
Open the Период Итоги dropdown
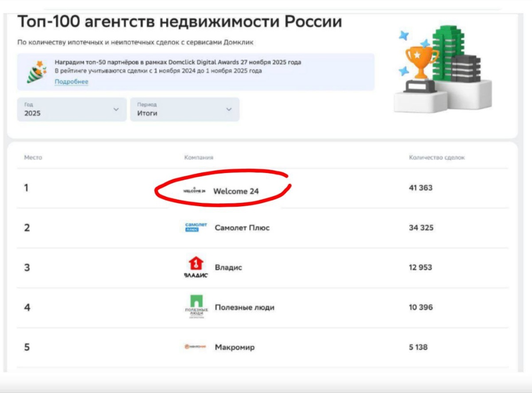pos(185,110)
